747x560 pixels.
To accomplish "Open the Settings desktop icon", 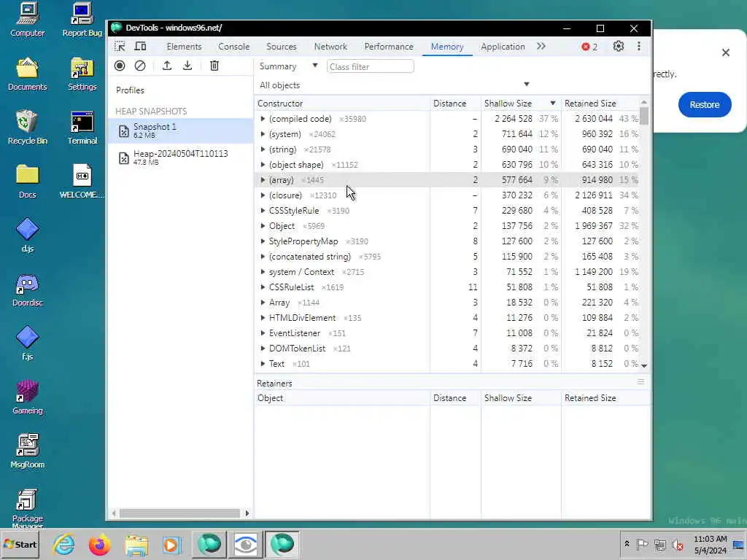I will click(x=82, y=74).
